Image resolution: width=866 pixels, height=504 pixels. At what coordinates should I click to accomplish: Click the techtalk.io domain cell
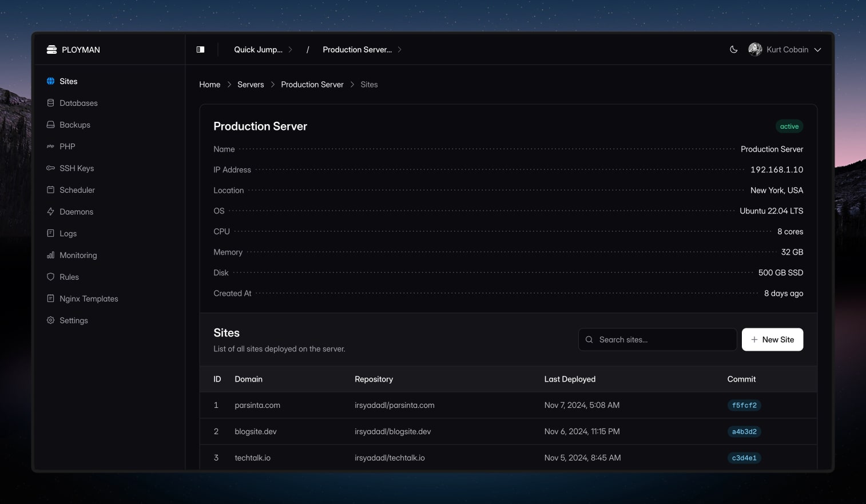[253, 458]
